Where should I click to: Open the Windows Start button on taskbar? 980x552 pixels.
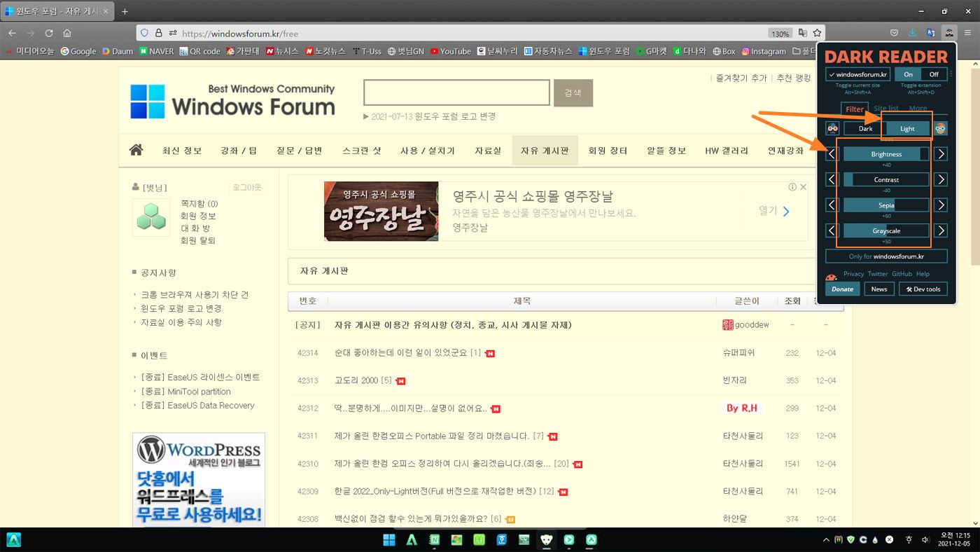click(x=388, y=540)
